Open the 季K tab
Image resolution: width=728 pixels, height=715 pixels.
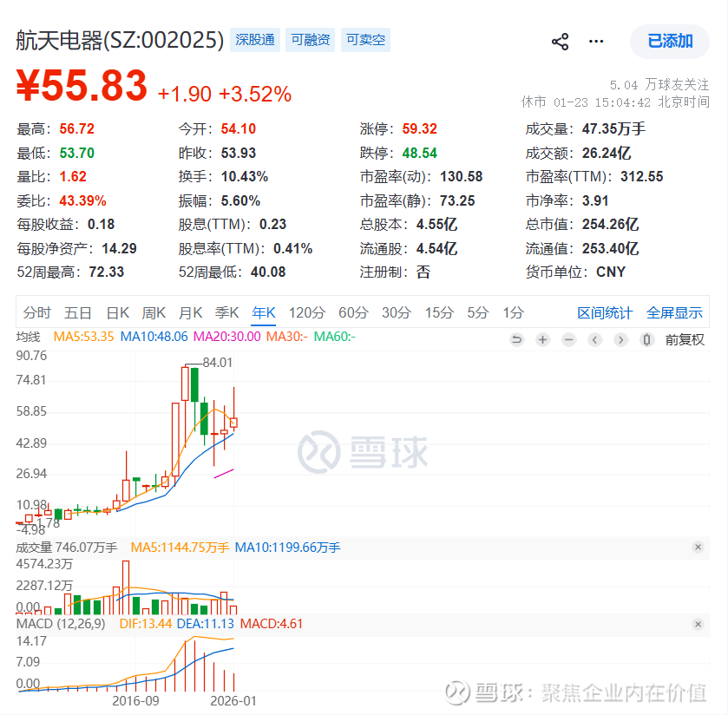(226, 312)
